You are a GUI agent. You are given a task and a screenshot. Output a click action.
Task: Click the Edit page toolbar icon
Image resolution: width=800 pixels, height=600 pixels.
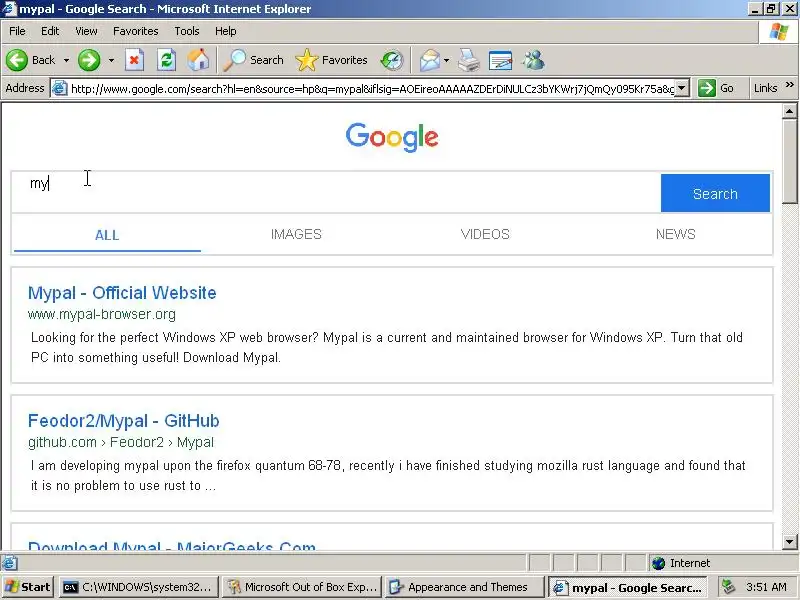(501, 60)
